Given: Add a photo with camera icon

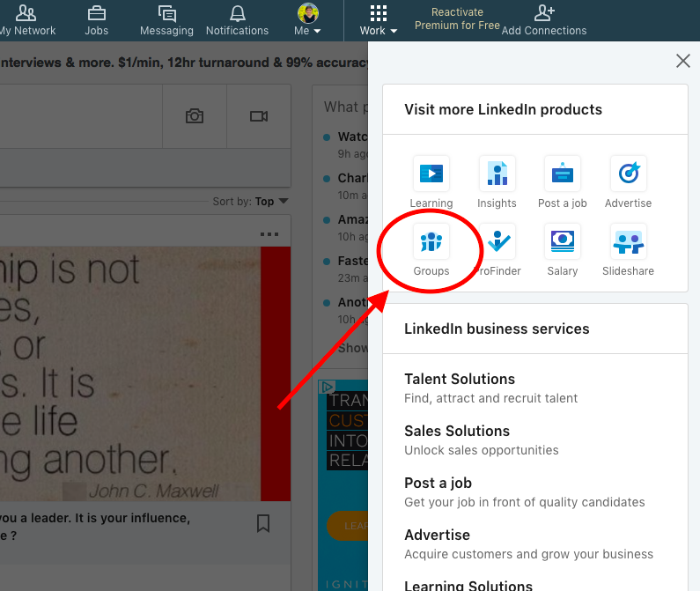Looking at the screenshot, I should (195, 116).
